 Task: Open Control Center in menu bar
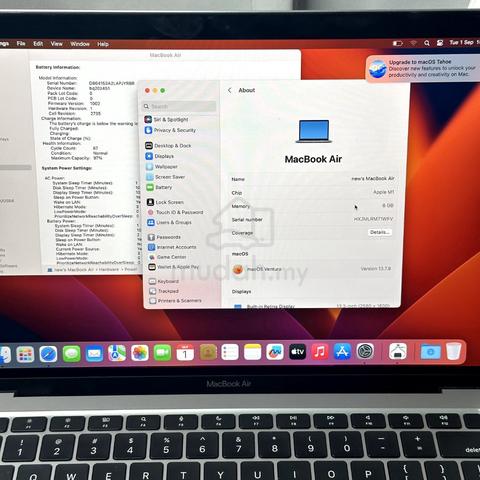point(440,43)
